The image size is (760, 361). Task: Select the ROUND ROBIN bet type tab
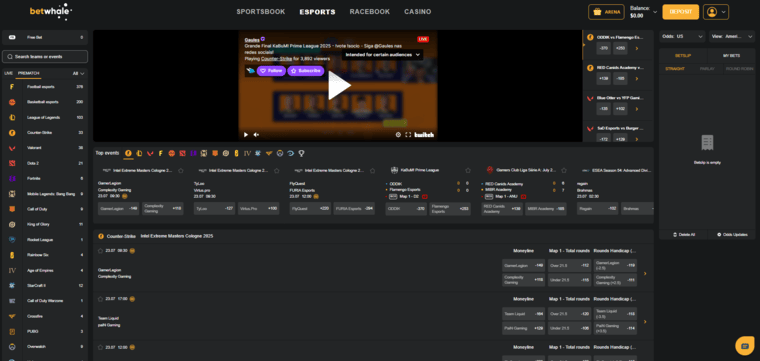(739, 69)
